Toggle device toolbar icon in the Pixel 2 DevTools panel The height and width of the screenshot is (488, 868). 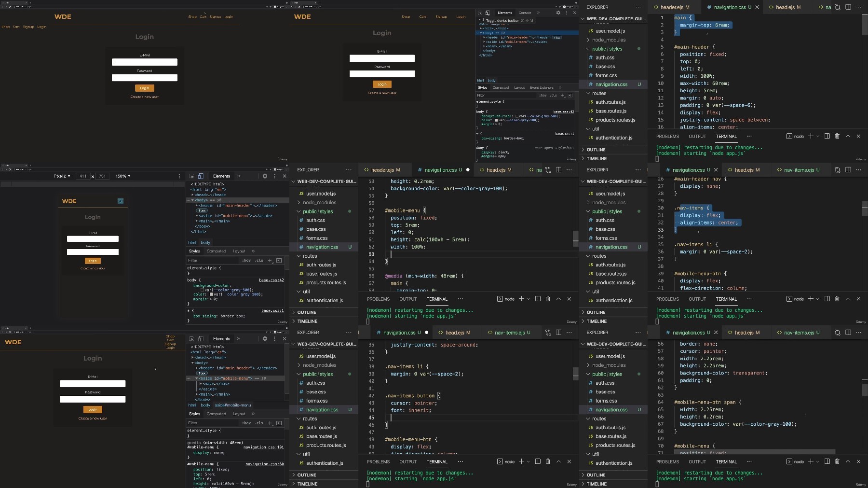(x=201, y=176)
